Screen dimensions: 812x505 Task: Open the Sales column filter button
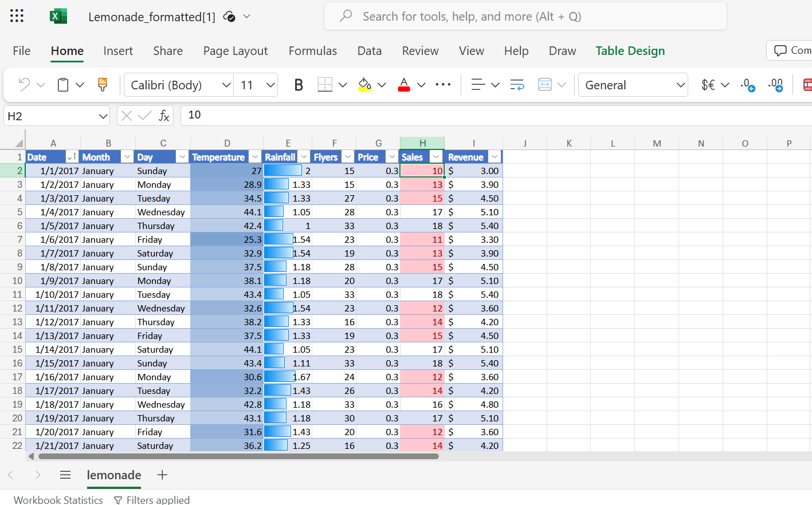[x=437, y=157]
